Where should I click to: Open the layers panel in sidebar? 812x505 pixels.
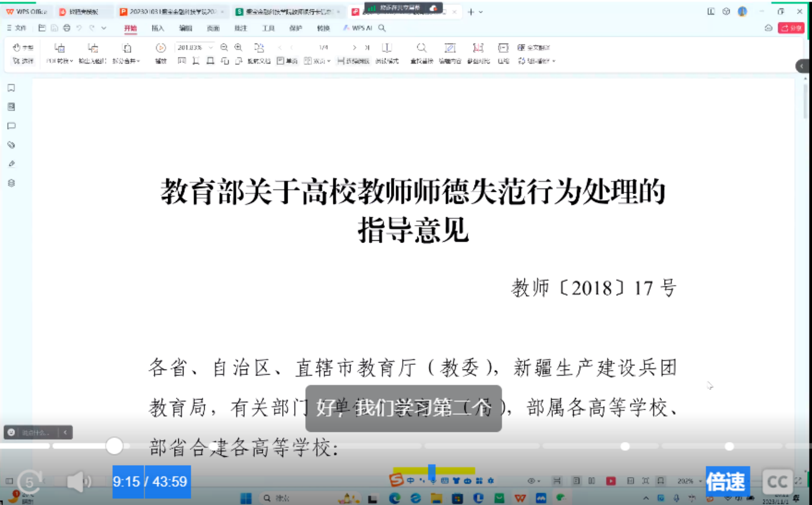11,183
